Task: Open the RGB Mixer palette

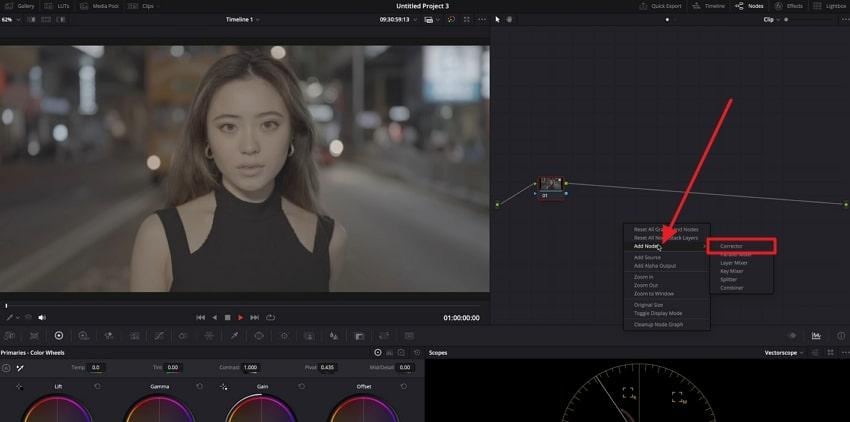Action: click(x=108, y=336)
